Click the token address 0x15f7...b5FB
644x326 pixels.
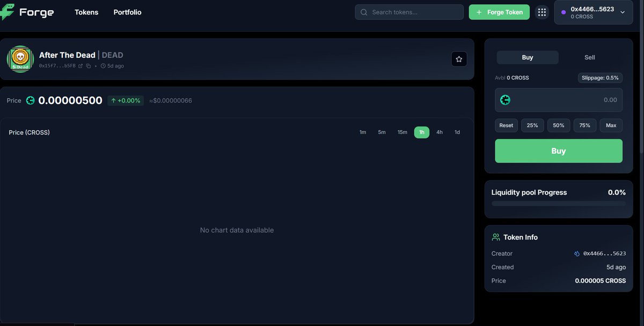[x=57, y=66]
